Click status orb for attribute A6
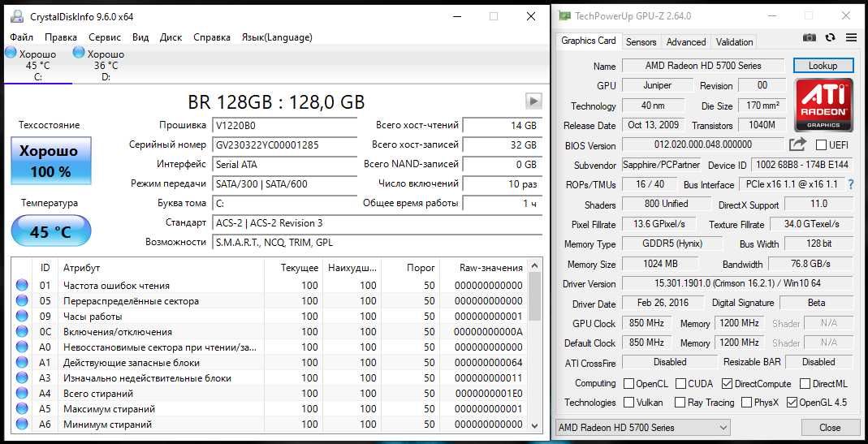 click(22, 425)
